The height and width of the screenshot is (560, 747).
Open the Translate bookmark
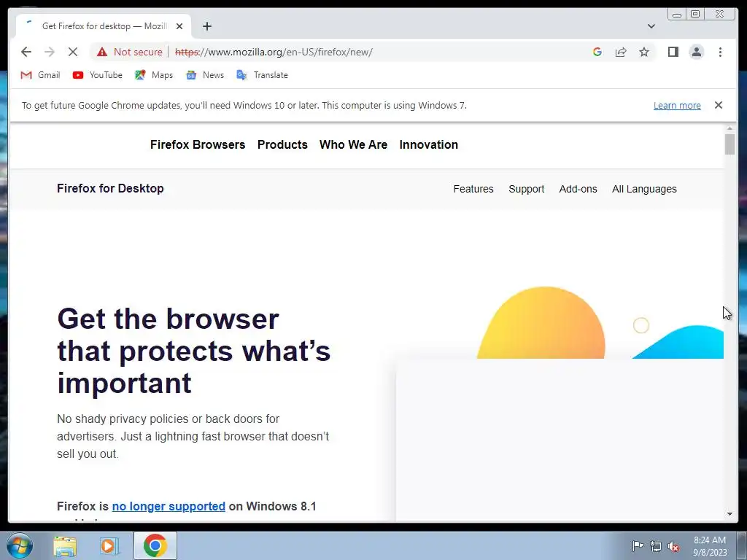tap(262, 75)
